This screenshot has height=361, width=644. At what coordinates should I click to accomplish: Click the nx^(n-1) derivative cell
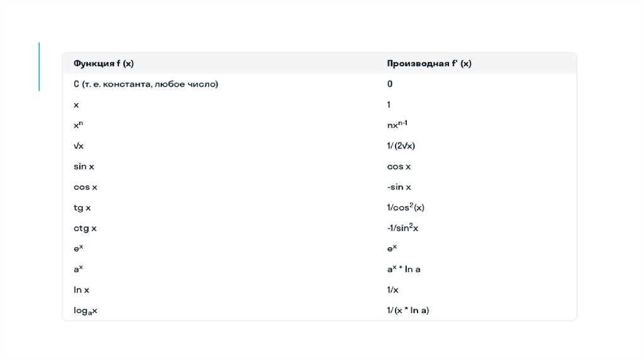[401, 125]
